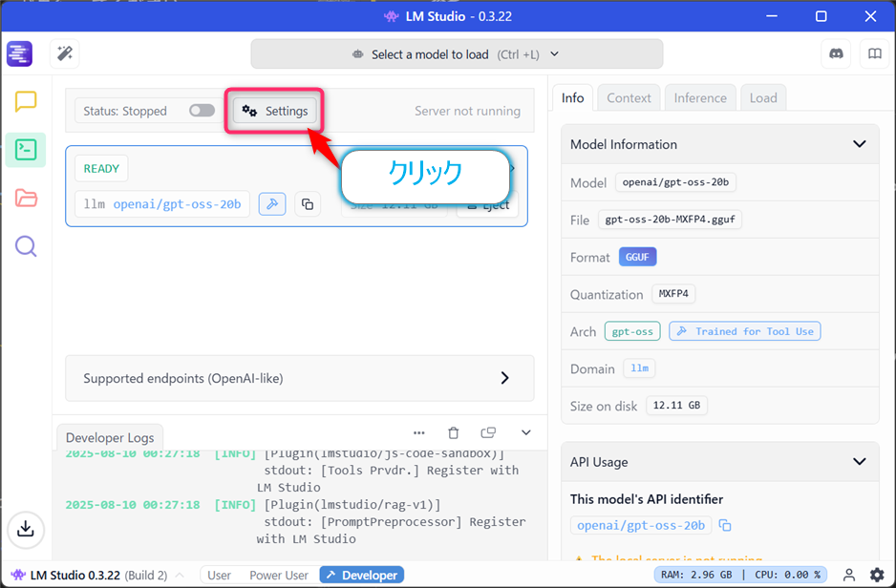
Task: Open the documentation book icon
Action: click(x=875, y=53)
